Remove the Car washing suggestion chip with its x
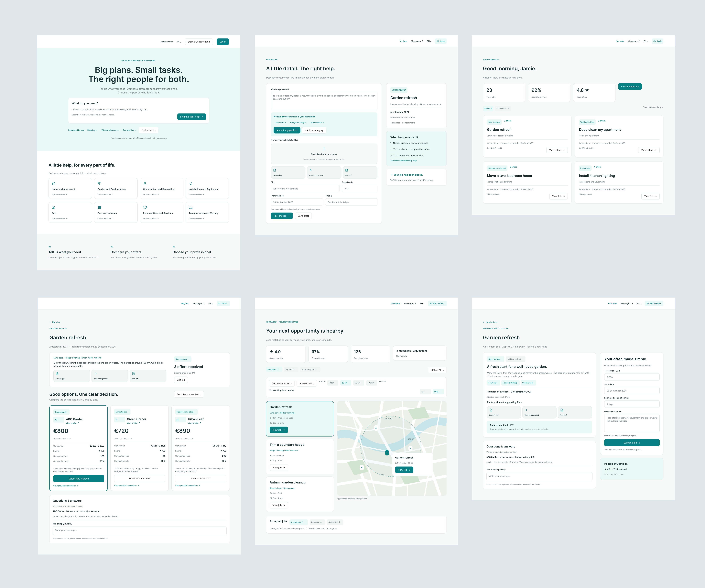Screen dimensions: 705x588 point(135,130)
